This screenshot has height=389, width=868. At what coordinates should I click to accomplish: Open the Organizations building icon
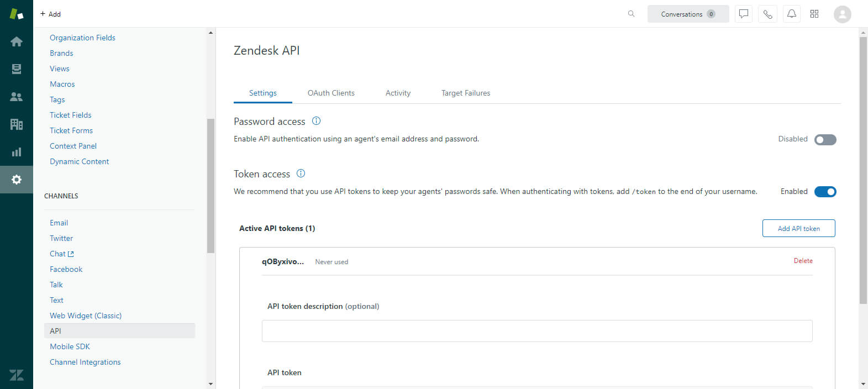(x=17, y=124)
